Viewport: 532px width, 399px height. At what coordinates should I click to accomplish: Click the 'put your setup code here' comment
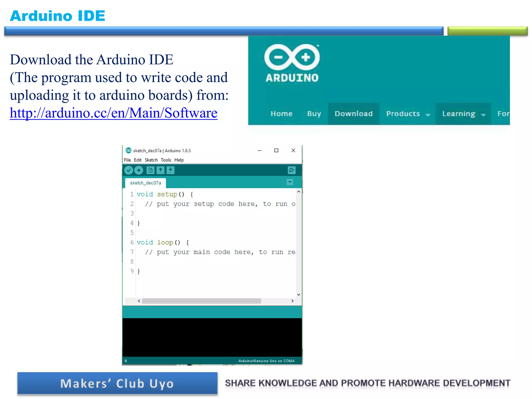pos(220,204)
